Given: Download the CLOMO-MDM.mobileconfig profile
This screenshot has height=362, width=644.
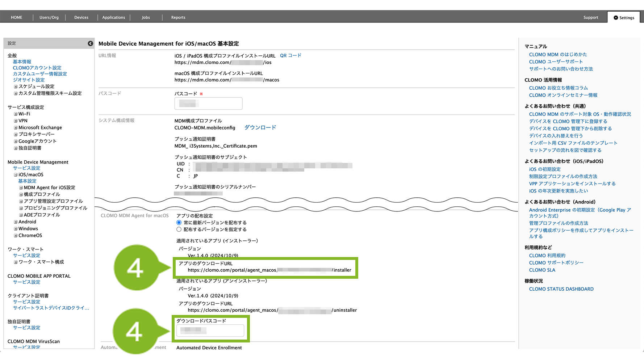Looking at the screenshot, I should click(x=260, y=127).
